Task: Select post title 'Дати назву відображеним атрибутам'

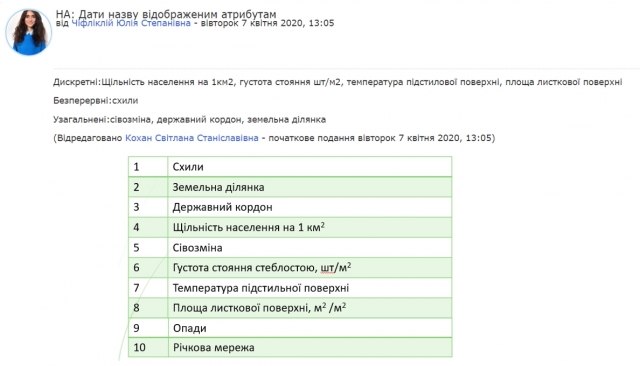Action: (177, 14)
